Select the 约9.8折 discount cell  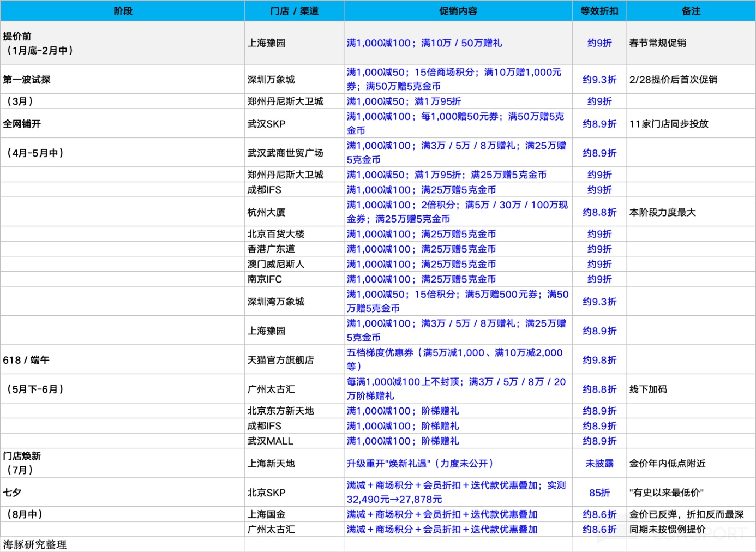pyautogui.click(x=599, y=359)
